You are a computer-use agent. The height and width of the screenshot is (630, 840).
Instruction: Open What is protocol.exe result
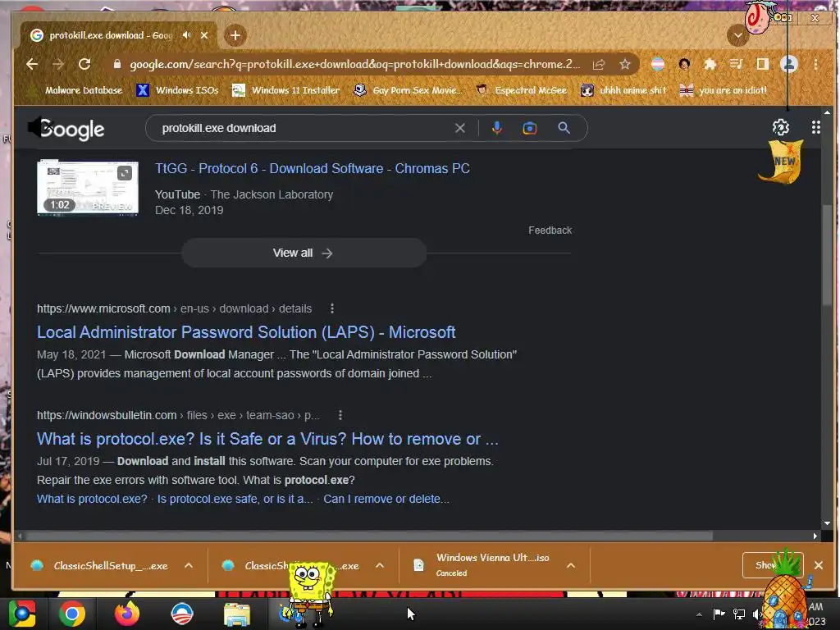tap(267, 439)
